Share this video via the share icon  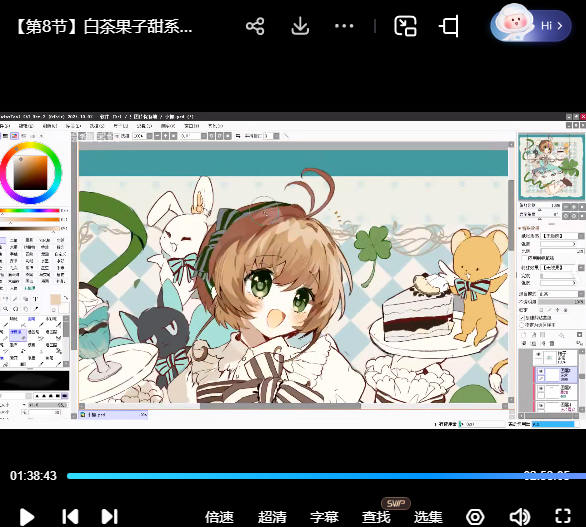pyautogui.click(x=255, y=26)
